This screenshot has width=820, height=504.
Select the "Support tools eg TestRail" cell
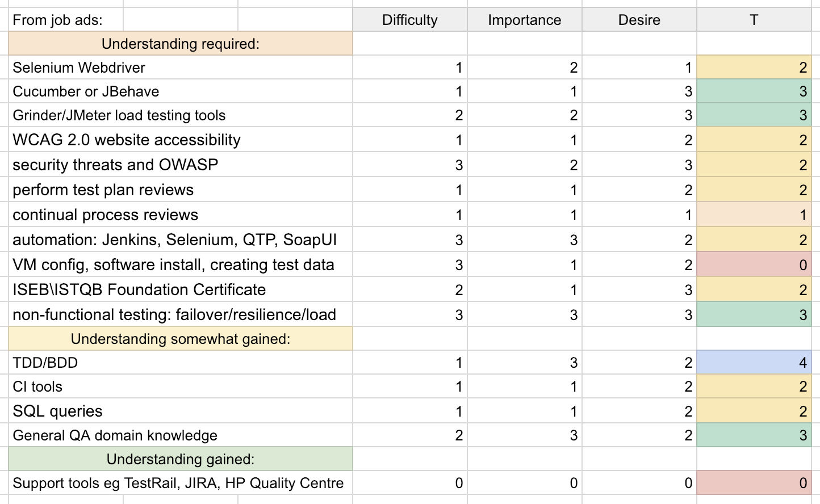(178, 483)
